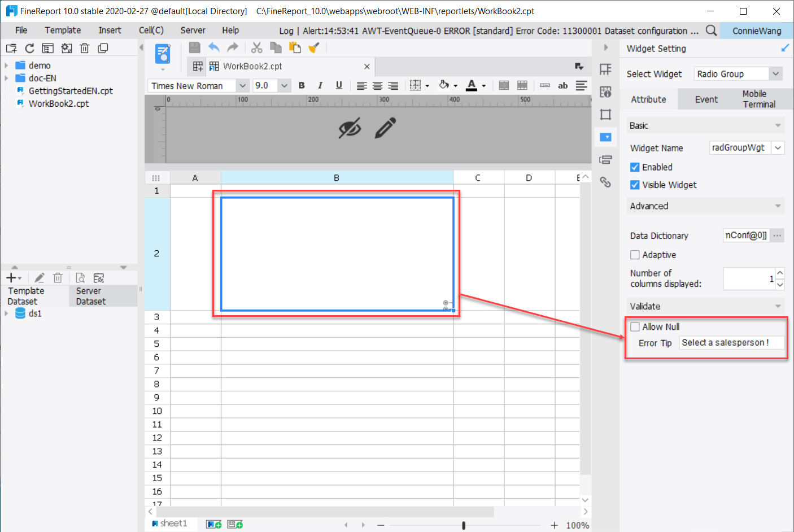The image size is (794, 532).
Task: Switch to the Server Dataset tab
Action: (x=103, y=296)
